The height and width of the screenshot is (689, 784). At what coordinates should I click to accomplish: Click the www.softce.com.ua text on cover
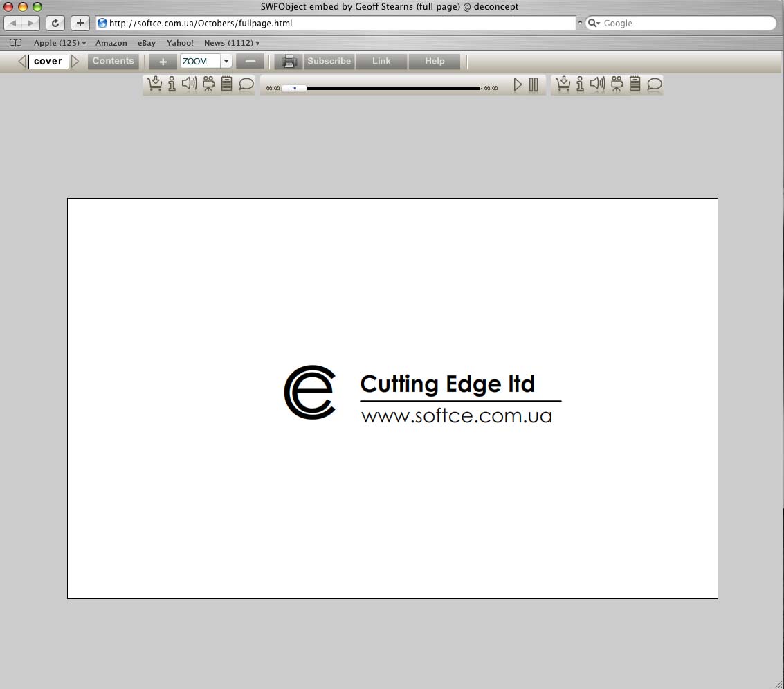[x=457, y=415]
